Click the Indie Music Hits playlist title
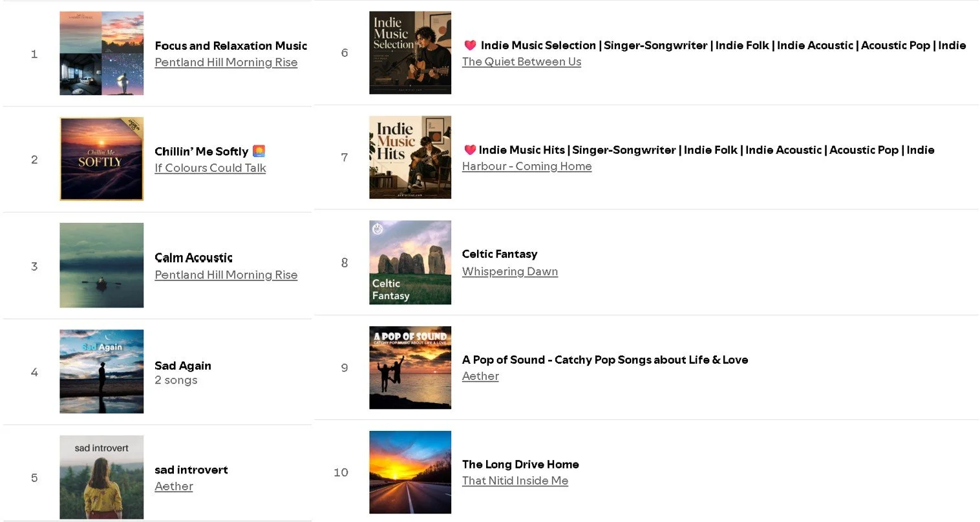The width and height of the screenshot is (980, 522). (707, 150)
